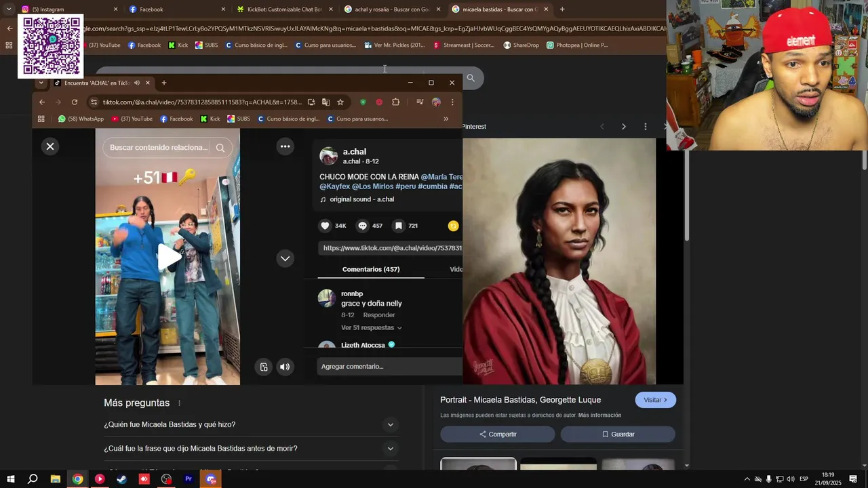The image size is (868, 488).
Task: Open Premiere Pro from the taskbar
Action: (x=189, y=479)
